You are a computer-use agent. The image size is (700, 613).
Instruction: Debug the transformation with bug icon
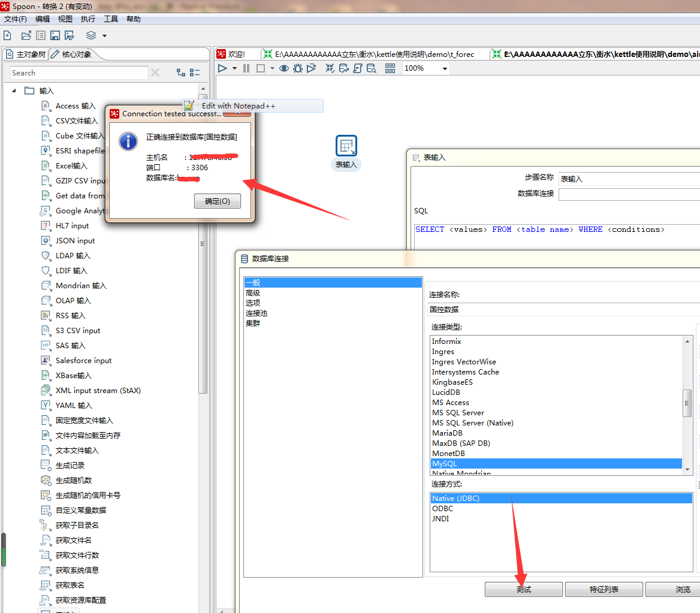click(298, 68)
